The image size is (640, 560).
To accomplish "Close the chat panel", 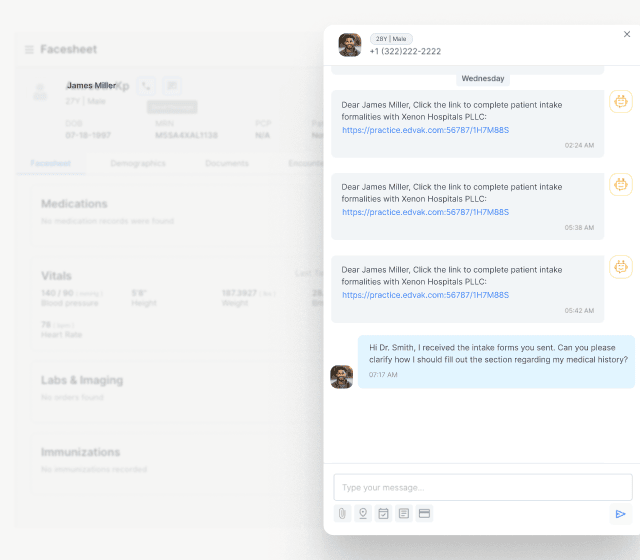I will [627, 34].
